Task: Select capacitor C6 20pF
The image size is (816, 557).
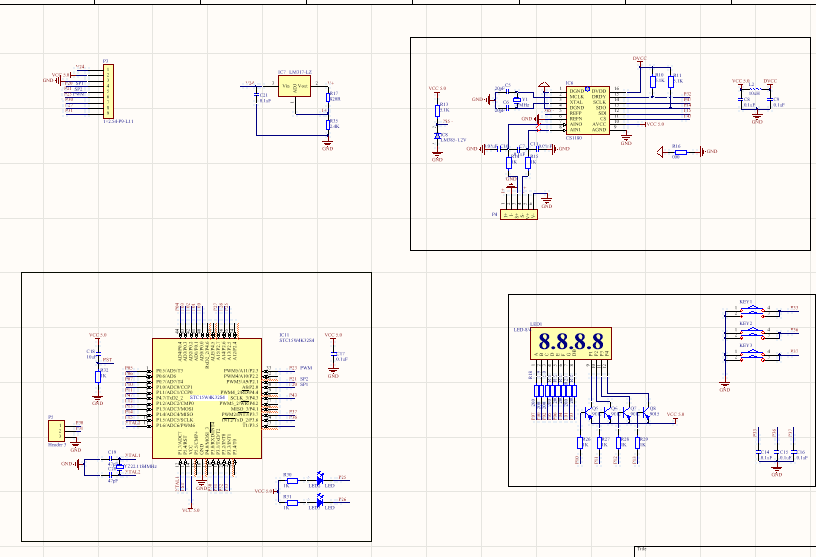Action: (x=505, y=109)
